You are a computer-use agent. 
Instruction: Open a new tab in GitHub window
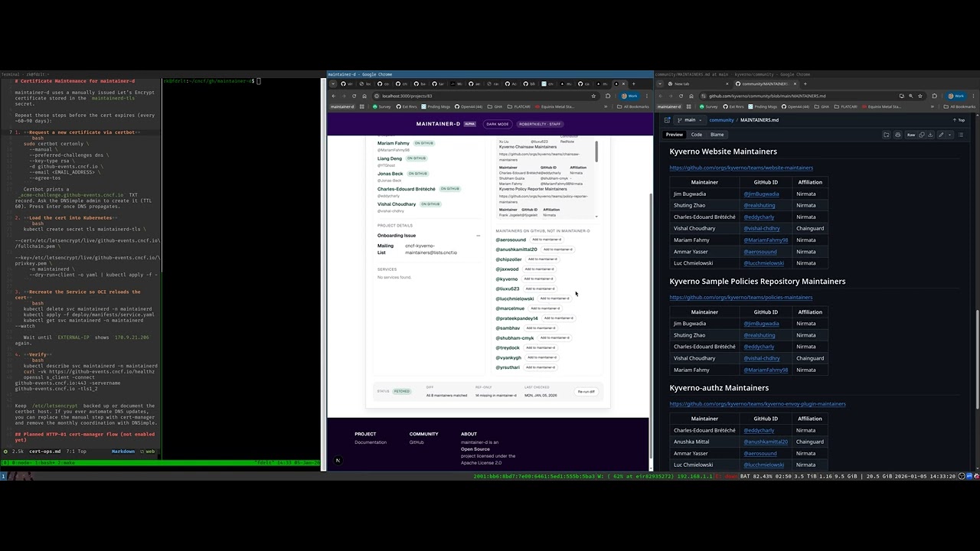(x=805, y=83)
